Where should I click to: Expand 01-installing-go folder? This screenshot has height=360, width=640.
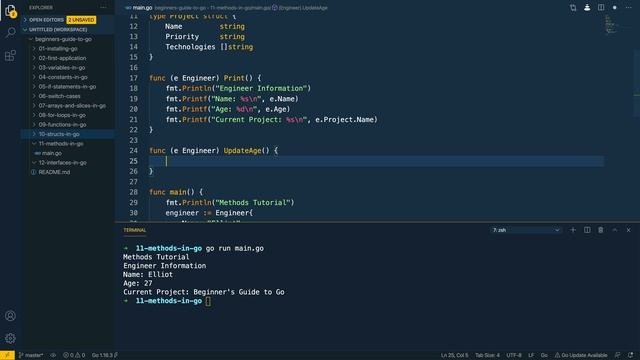68,49
